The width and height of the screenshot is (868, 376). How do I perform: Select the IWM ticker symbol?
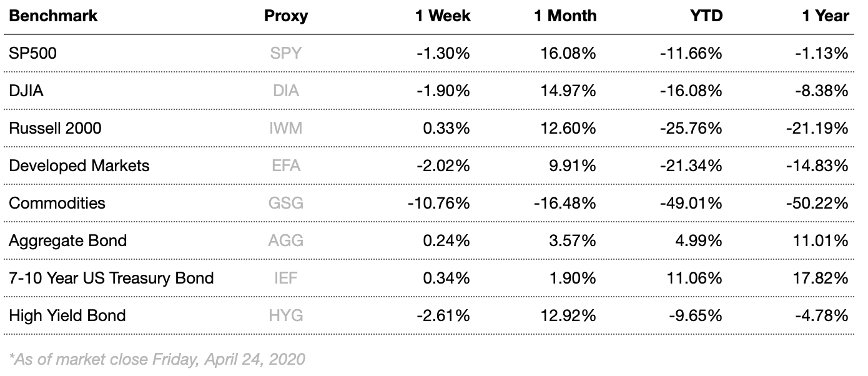pyautogui.click(x=286, y=129)
